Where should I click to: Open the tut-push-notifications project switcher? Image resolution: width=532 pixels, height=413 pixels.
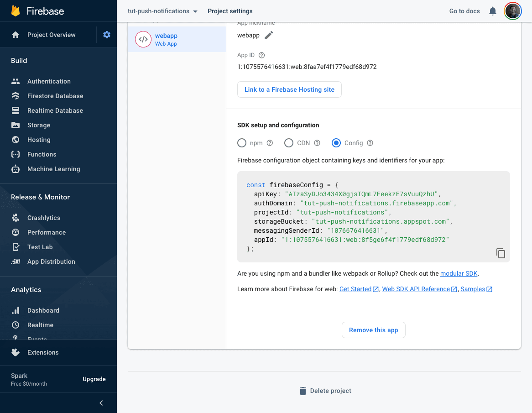click(162, 11)
